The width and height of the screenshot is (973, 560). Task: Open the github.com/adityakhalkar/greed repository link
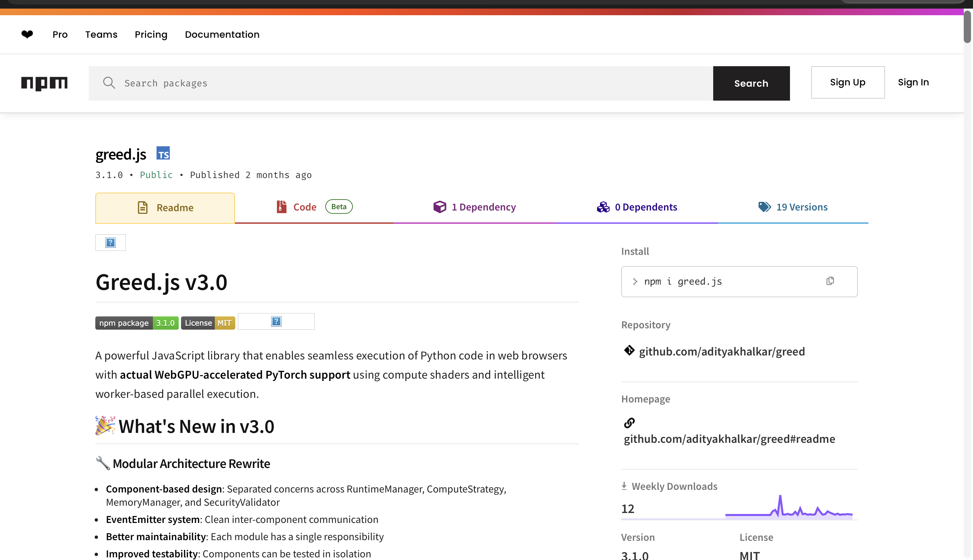click(x=722, y=351)
